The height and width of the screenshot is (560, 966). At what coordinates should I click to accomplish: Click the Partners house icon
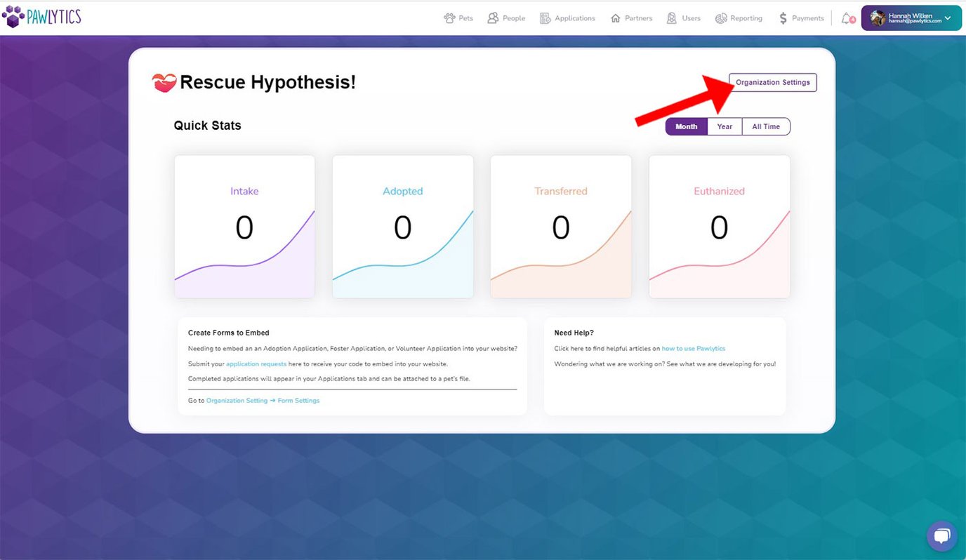pyautogui.click(x=616, y=18)
